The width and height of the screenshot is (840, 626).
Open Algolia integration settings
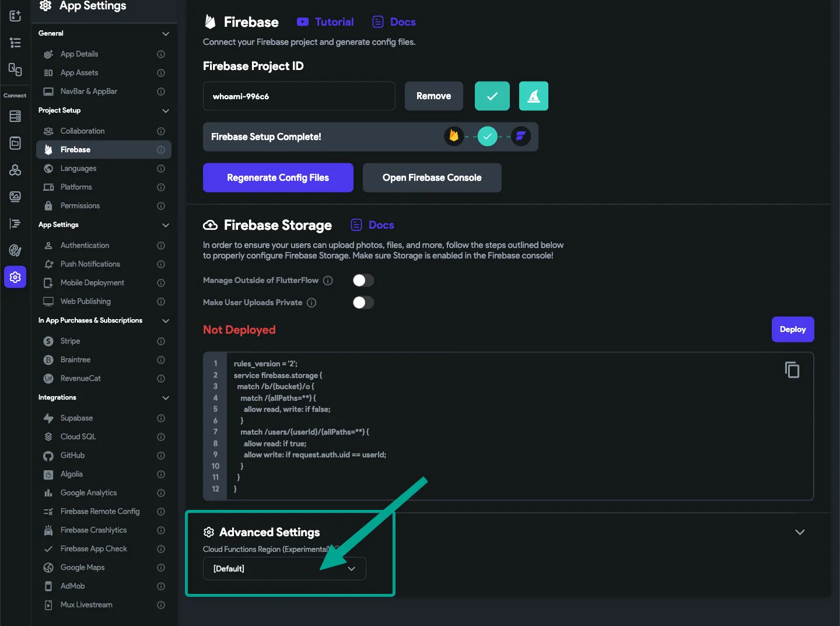pos(104,474)
